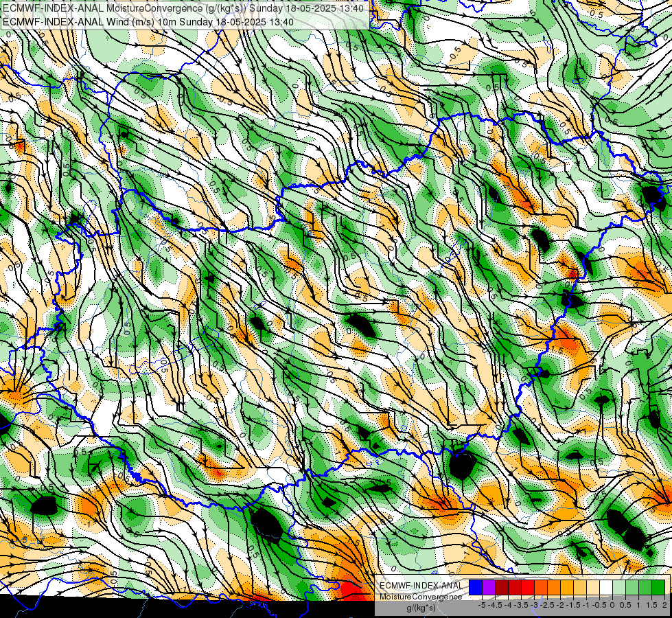Click the legend label 'ECMWF-INDEX-ANAL'
The image size is (672, 618).
coord(421,586)
